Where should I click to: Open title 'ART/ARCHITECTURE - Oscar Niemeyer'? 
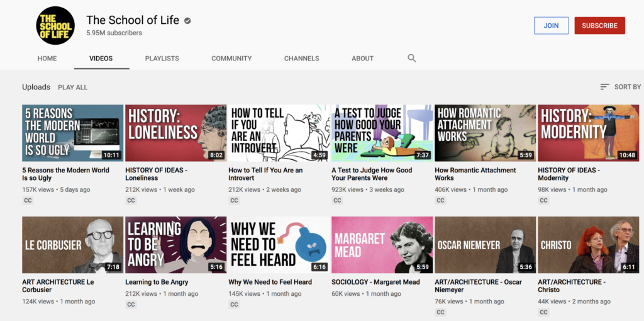[x=478, y=286]
